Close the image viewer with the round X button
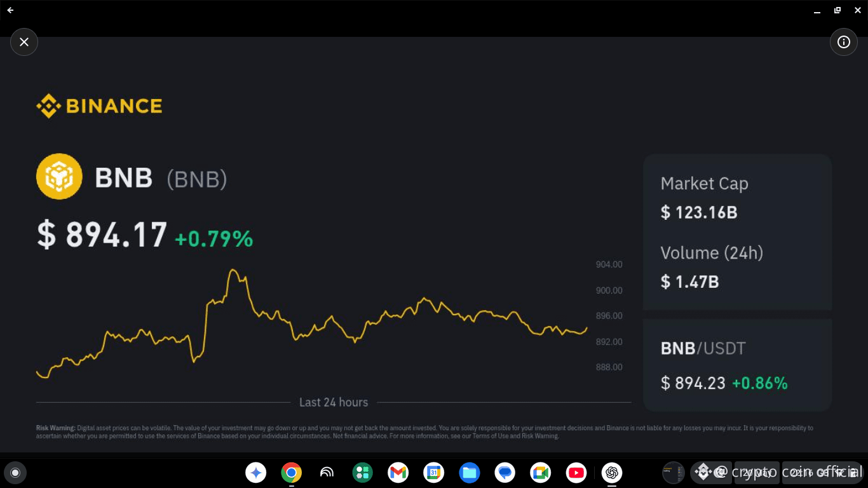The height and width of the screenshot is (488, 868). coord(24,42)
